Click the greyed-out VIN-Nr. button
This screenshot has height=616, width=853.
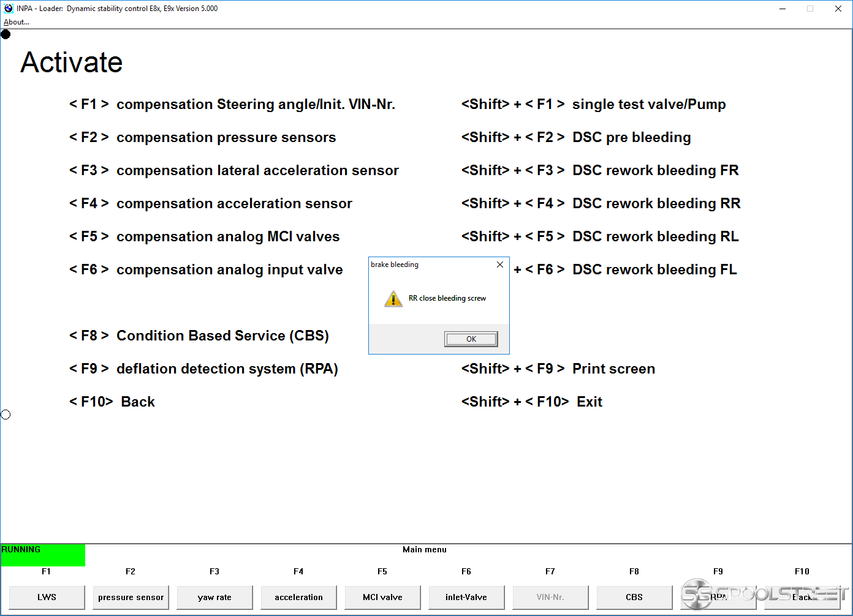tap(550, 597)
